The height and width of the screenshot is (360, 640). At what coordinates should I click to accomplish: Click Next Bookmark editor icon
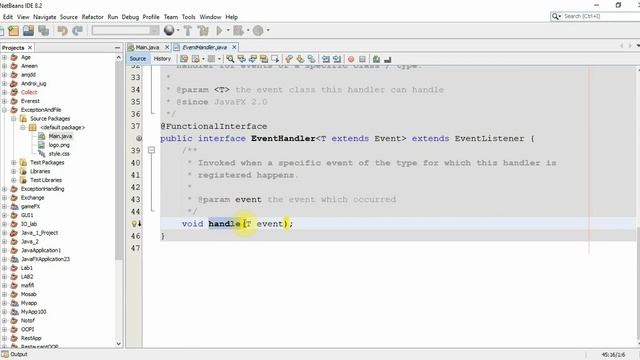300,59
